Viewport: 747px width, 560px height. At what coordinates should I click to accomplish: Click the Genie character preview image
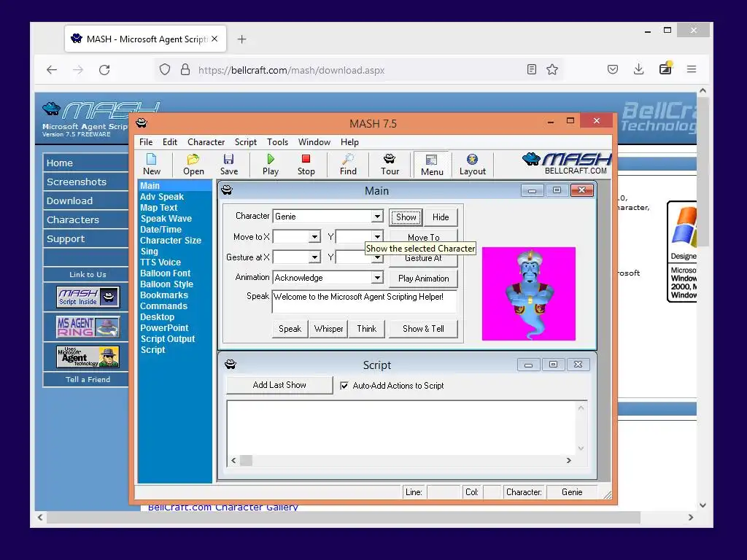(x=529, y=294)
